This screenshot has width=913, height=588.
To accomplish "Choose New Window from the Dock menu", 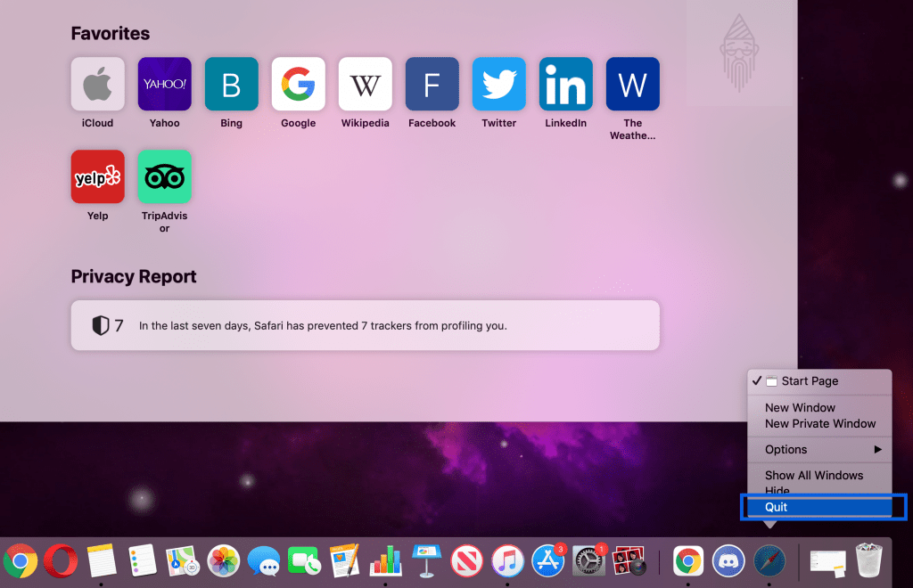I will pos(819,408).
